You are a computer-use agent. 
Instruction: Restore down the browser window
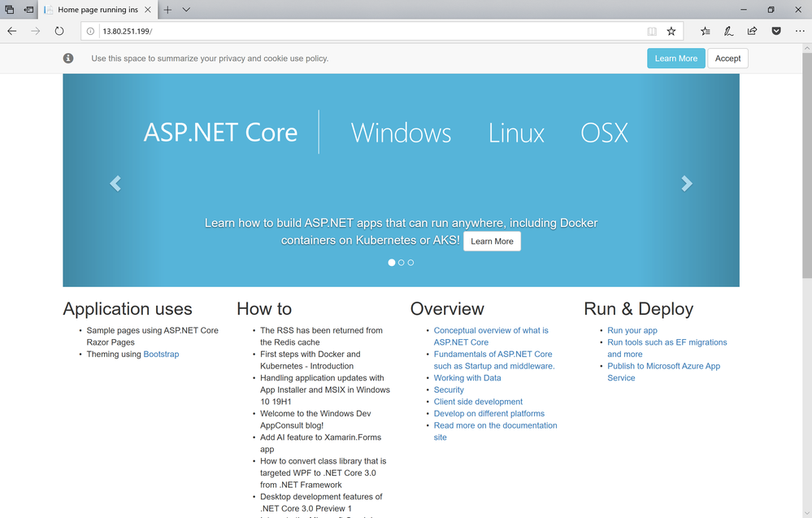pos(771,9)
